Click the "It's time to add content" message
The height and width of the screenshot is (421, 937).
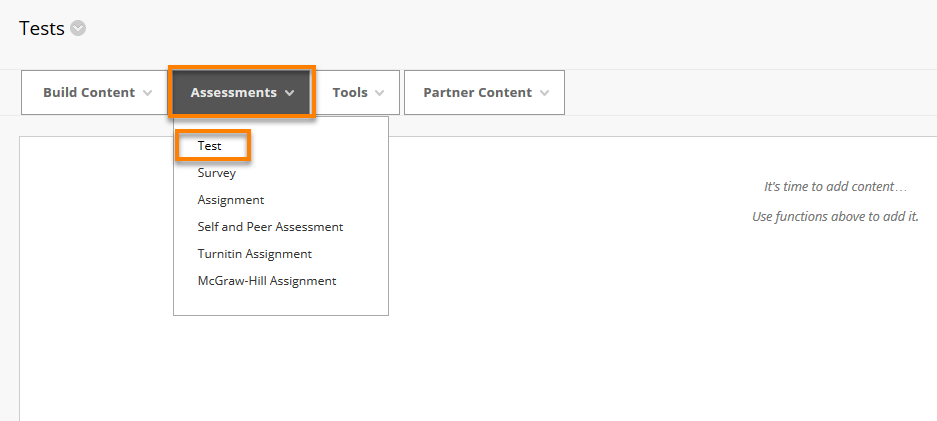835,186
